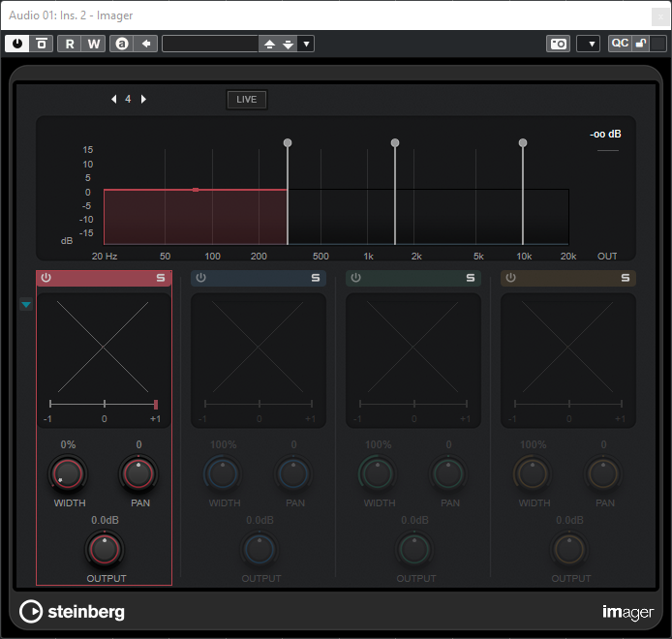
Task: Click band 1 WIDTH knob
Action: [68, 474]
